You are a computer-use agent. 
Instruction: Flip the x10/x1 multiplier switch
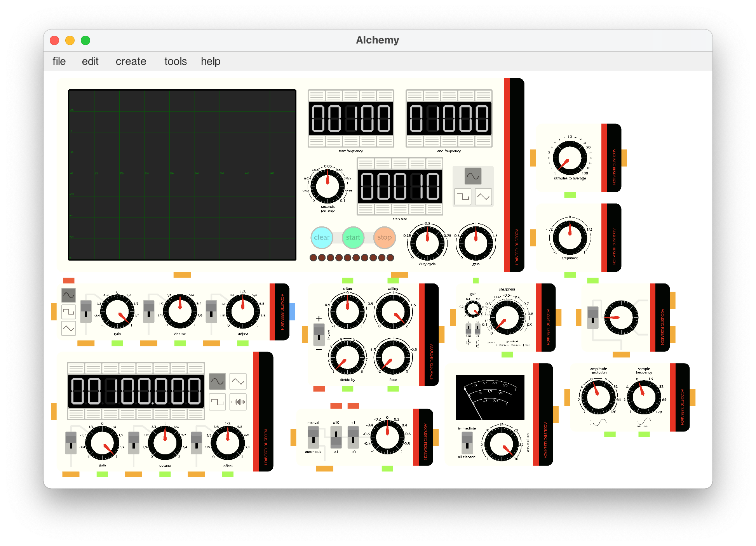tap(336, 437)
